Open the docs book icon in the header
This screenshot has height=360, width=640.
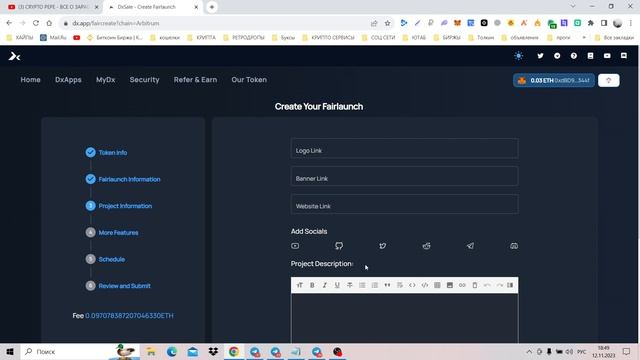click(x=591, y=56)
